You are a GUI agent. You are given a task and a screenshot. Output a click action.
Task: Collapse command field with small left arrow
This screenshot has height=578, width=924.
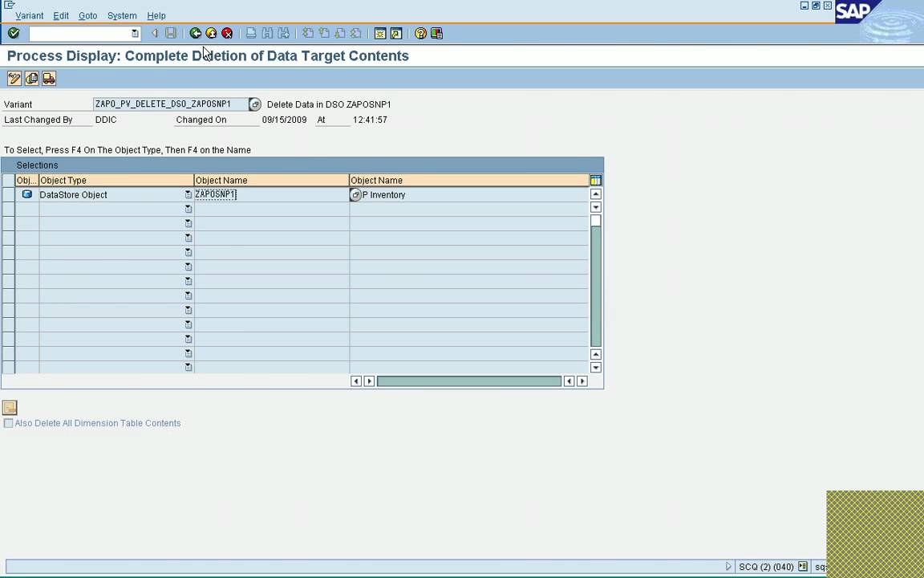(x=155, y=34)
